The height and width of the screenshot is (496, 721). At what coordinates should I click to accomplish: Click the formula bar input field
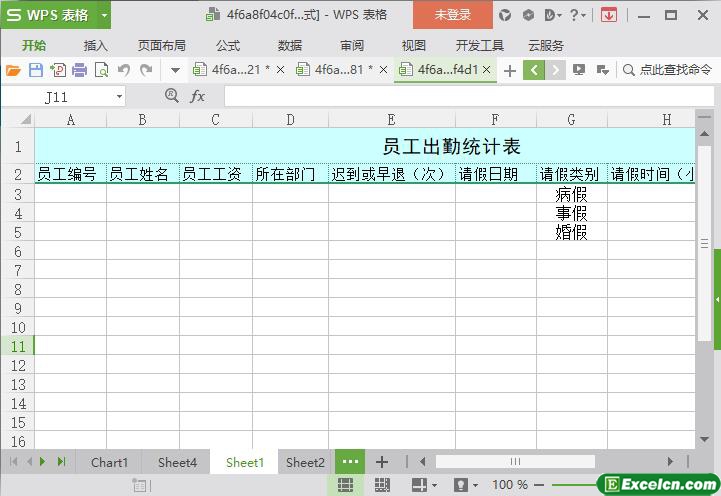pos(460,96)
